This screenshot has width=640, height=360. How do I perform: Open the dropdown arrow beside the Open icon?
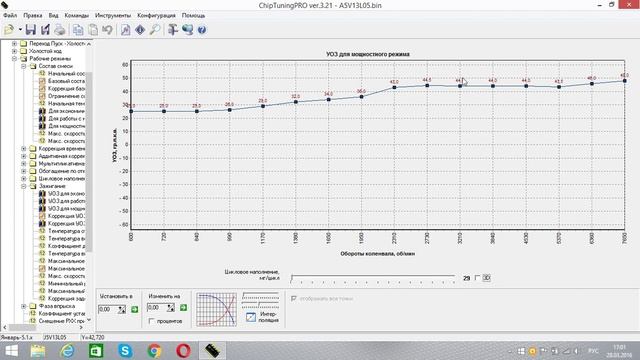[x=20, y=29]
